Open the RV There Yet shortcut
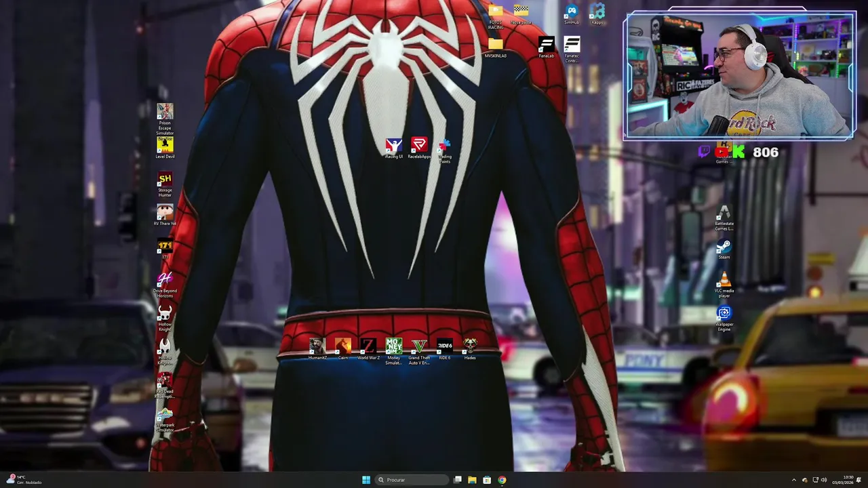Screen dimensions: 868x488 tap(165, 215)
